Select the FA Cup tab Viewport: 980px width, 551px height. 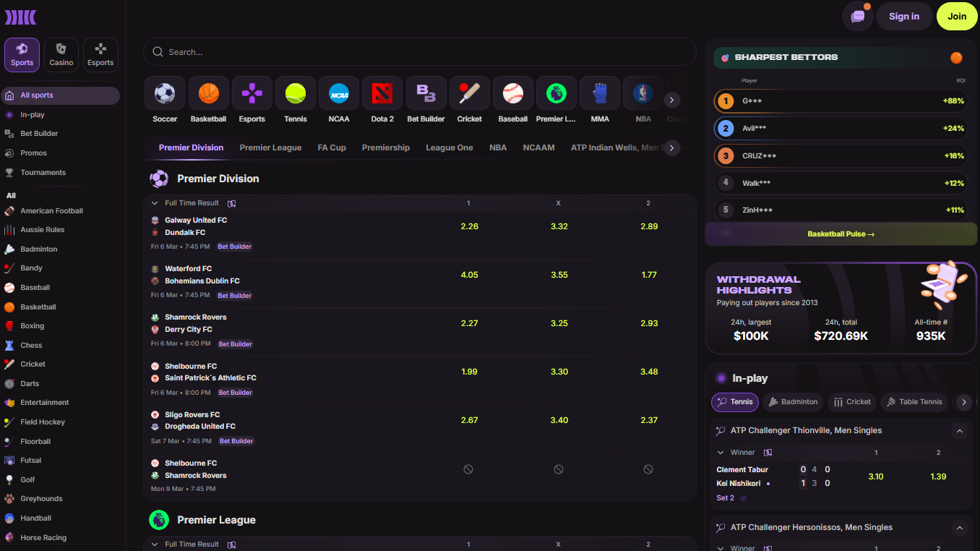click(x=332, y=148)
